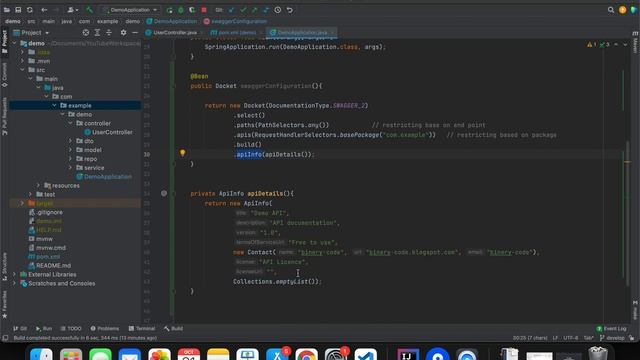This screenshot has height=360, width=640.
Task: Click the warnings indicator in editor corner
Action: click(592, 44)
